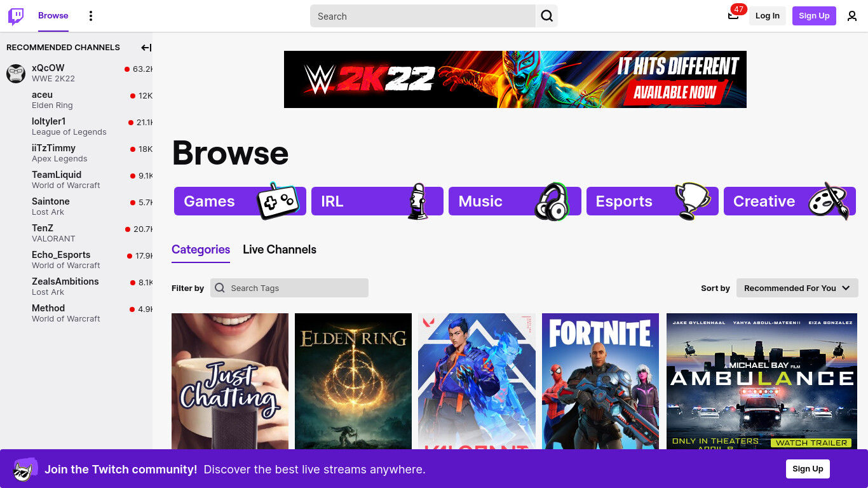The image size is (868, 488).
Task: Open the three-dot more options menu
Action: (x=91, y=16)
